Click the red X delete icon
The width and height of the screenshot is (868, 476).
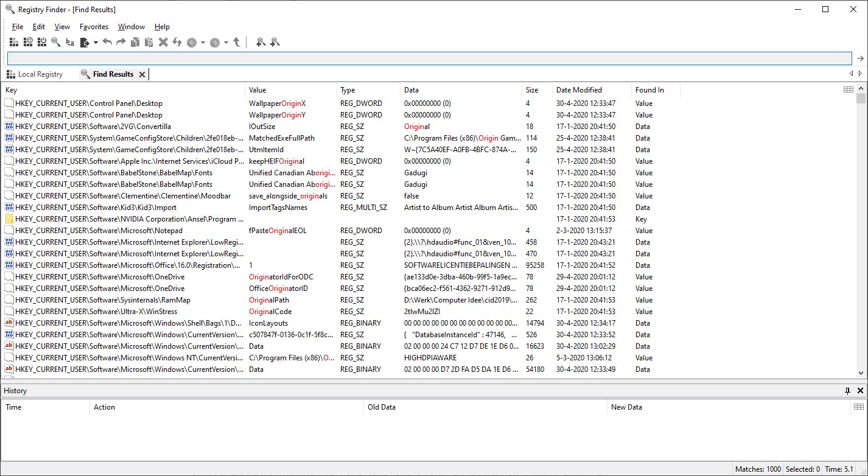[163, 41]
